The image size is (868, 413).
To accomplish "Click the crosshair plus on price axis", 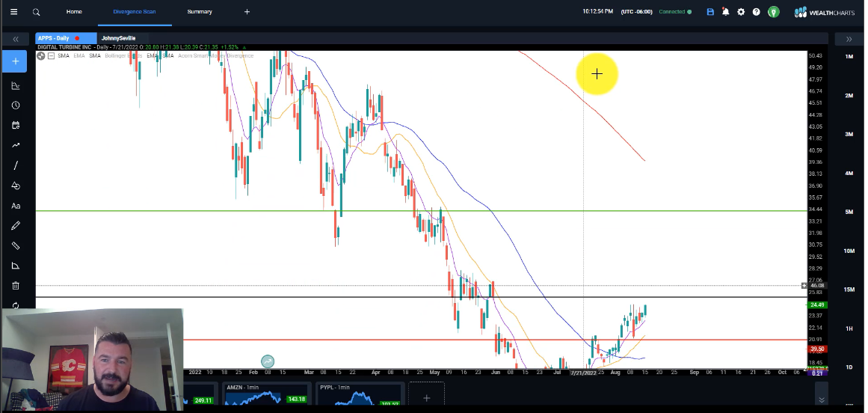I will [804, 286].
